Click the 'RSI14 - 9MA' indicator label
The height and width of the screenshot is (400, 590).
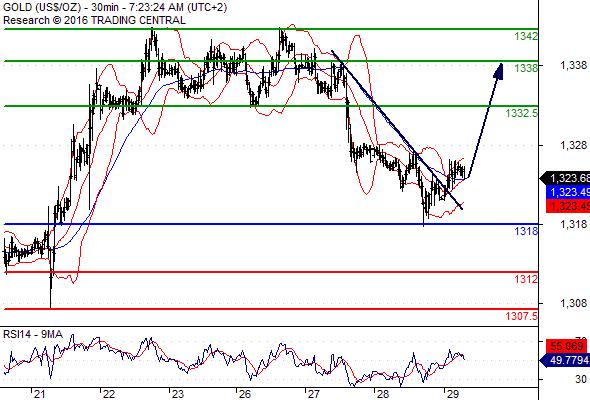pos(33,334)
